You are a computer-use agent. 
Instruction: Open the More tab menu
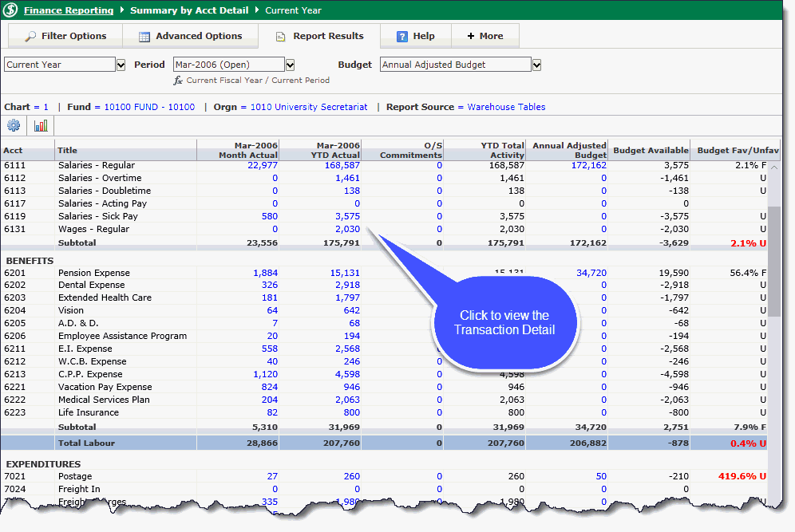point(485,36)
